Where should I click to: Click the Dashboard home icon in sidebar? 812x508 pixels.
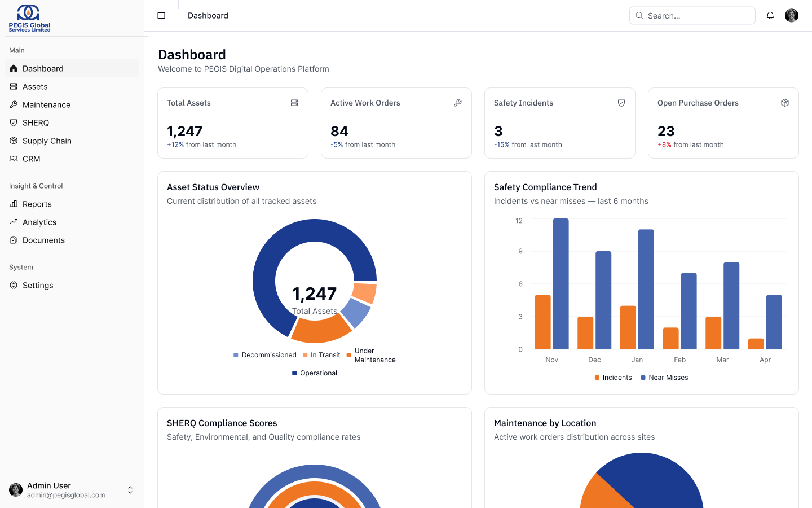(14, 68)
